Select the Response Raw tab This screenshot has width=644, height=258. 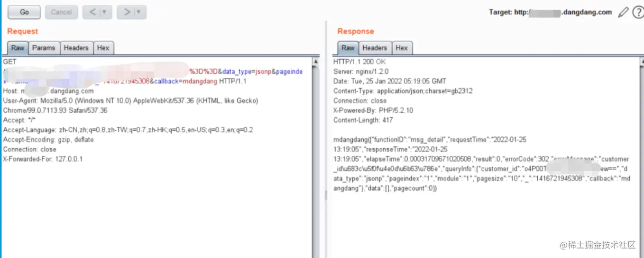pos(348,48)
